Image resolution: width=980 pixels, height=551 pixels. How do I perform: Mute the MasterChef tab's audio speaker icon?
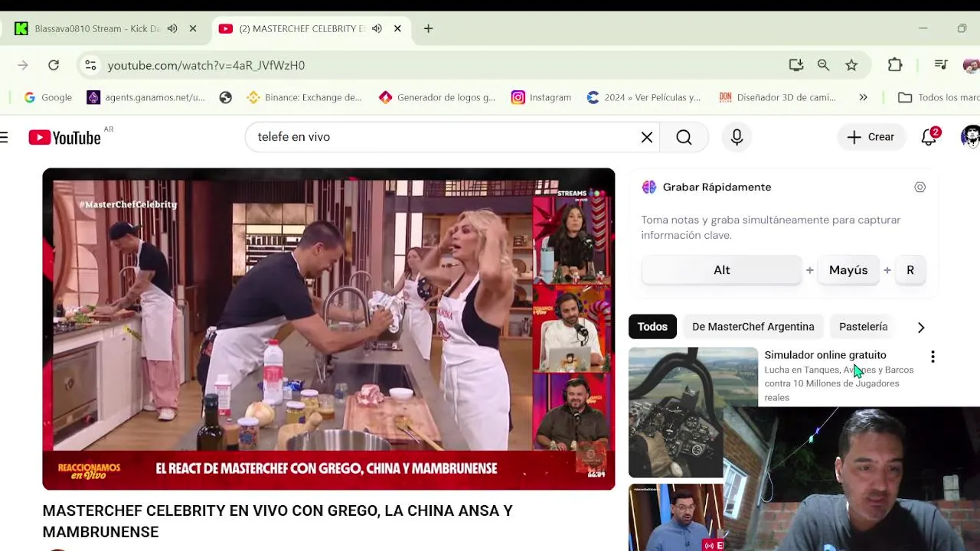coord(377,28)
